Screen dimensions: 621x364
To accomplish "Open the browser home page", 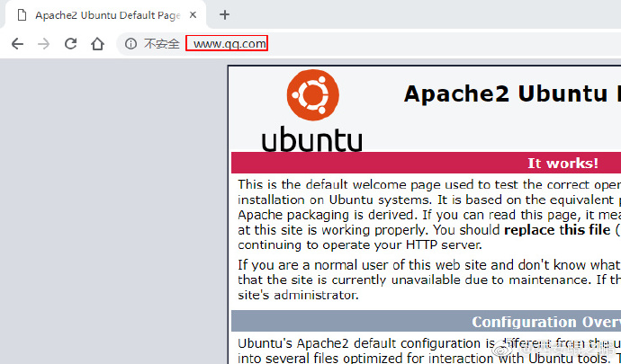I will coord(97,43).
